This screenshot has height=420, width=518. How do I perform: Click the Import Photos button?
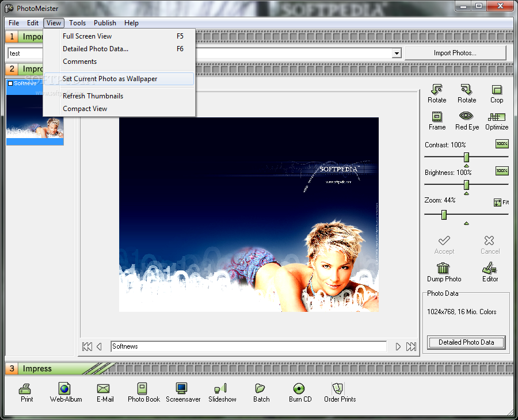click(x=455, y=53)
